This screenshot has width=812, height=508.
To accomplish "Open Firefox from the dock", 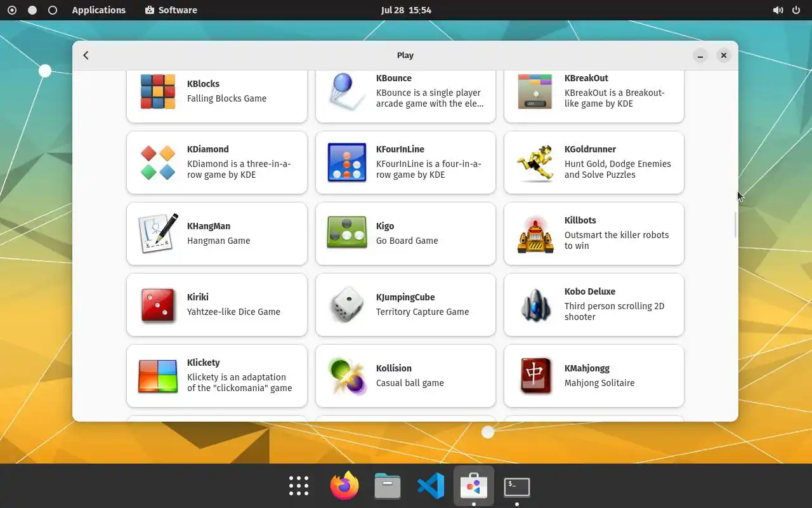I will pyautogui.click(x=344, y=486).
